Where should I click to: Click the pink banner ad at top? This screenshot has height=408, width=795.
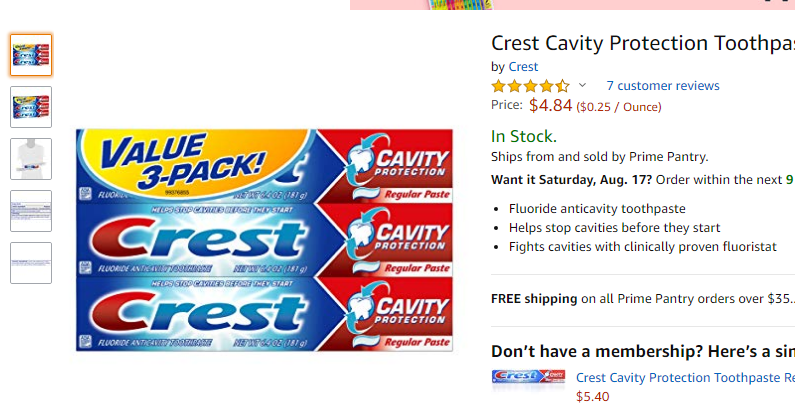pos(572,5)
